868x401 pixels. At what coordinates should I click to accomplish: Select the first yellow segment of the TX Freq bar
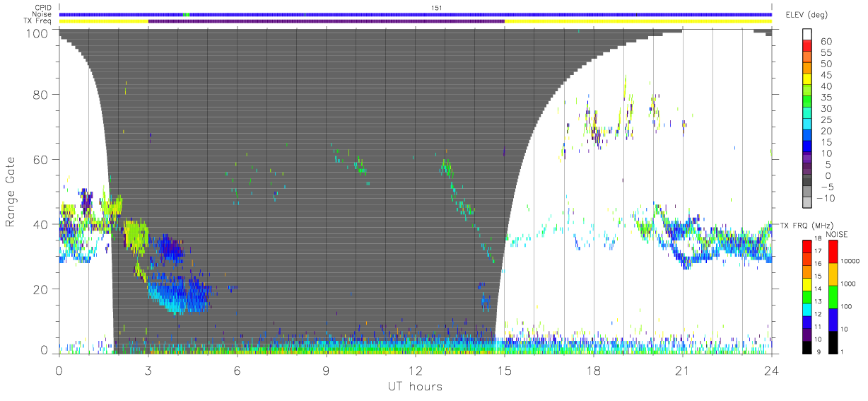pyautogui.click(x=104, y=21)
